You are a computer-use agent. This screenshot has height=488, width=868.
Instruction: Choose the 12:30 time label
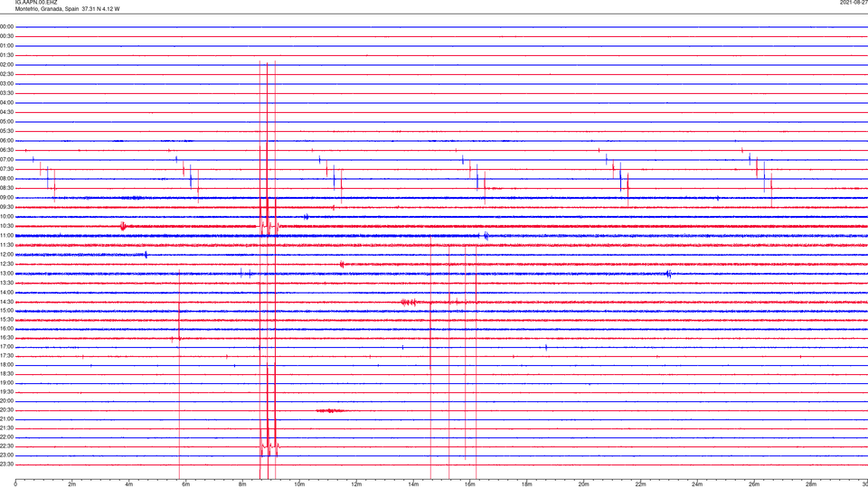7,264
